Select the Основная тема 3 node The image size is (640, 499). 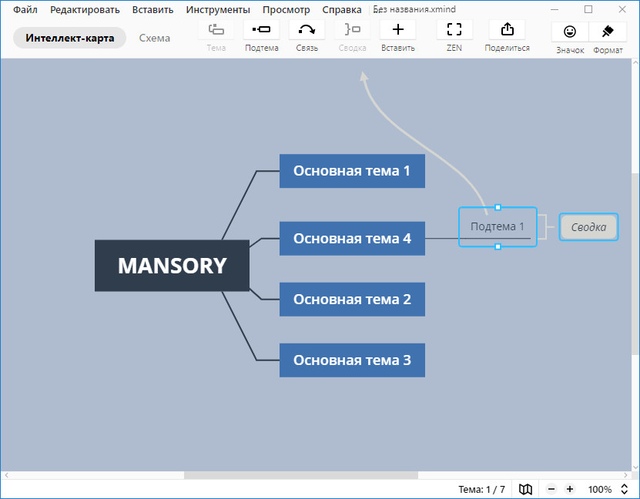(x=352, y=360)
